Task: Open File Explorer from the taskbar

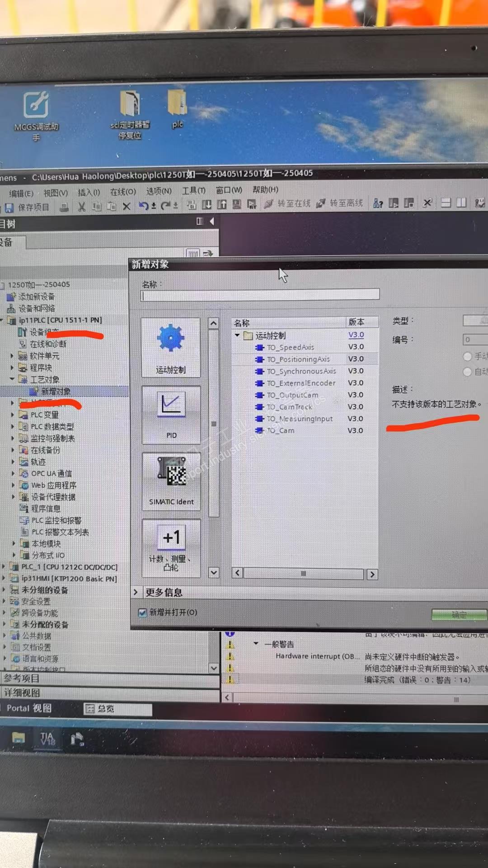Action: click(x=19, y=738)
